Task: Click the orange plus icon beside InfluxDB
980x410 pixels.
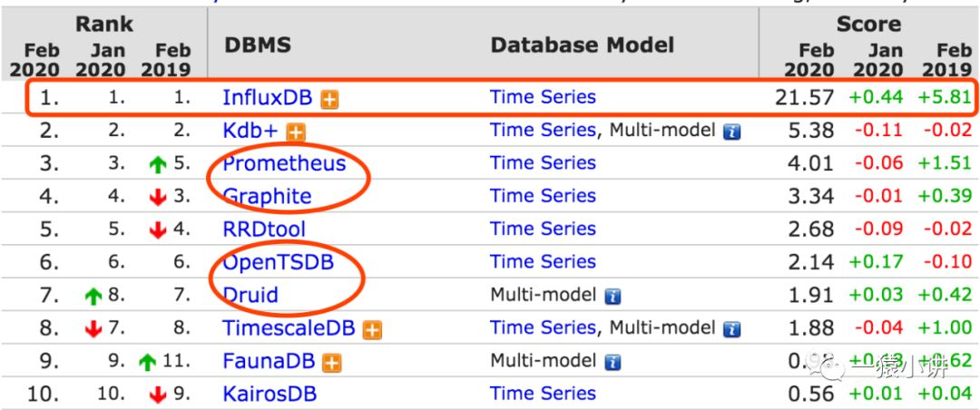Action: 329,99
